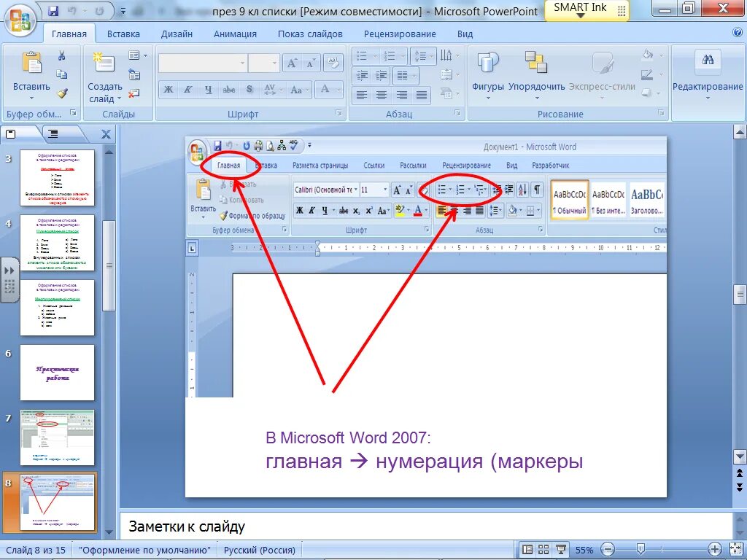This screenshot has height=560, width=747.
Task: Open the font color A dropdown arrow
Action: click(338, 89)
